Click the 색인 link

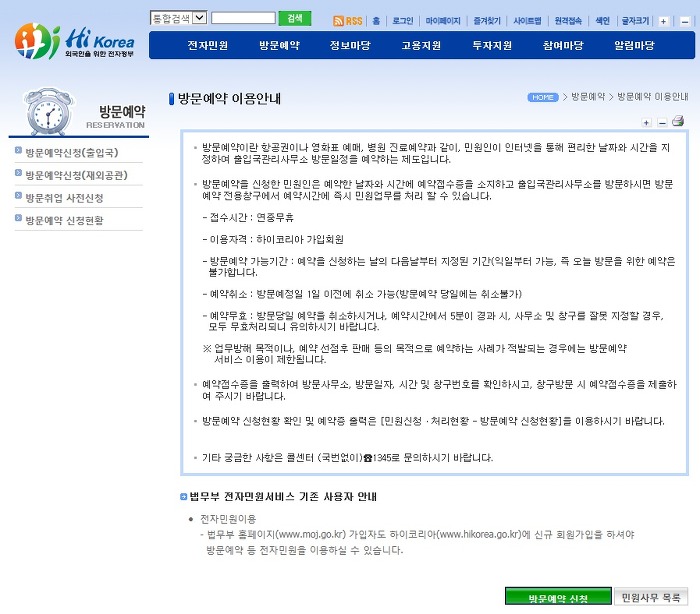(603, 21)
